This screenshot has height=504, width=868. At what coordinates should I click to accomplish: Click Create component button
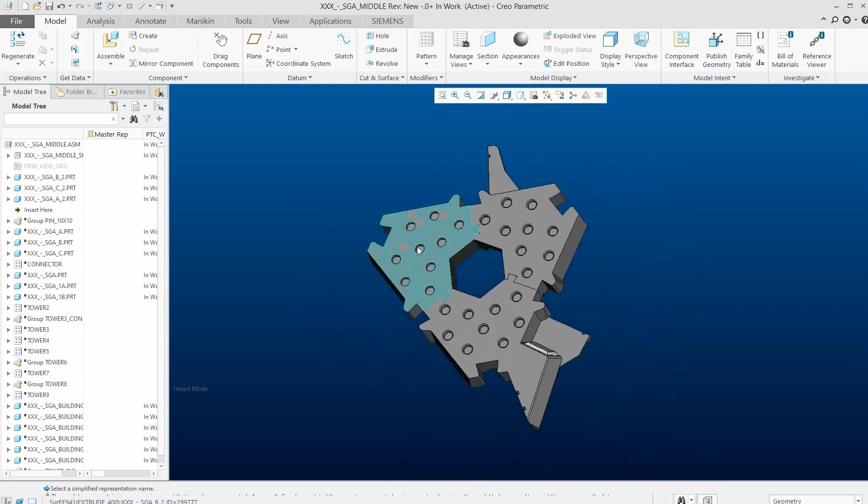[x=143, y=36]
